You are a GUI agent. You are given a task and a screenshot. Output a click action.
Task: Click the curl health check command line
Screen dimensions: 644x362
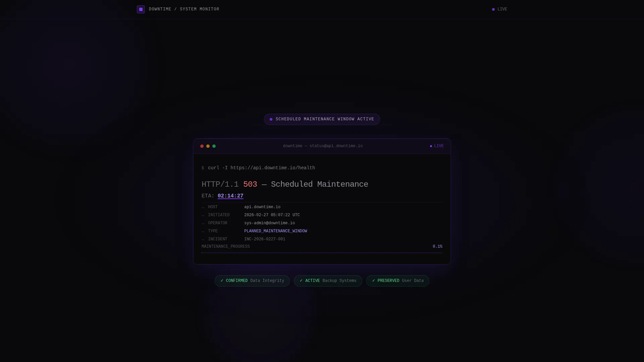(258, 168)
